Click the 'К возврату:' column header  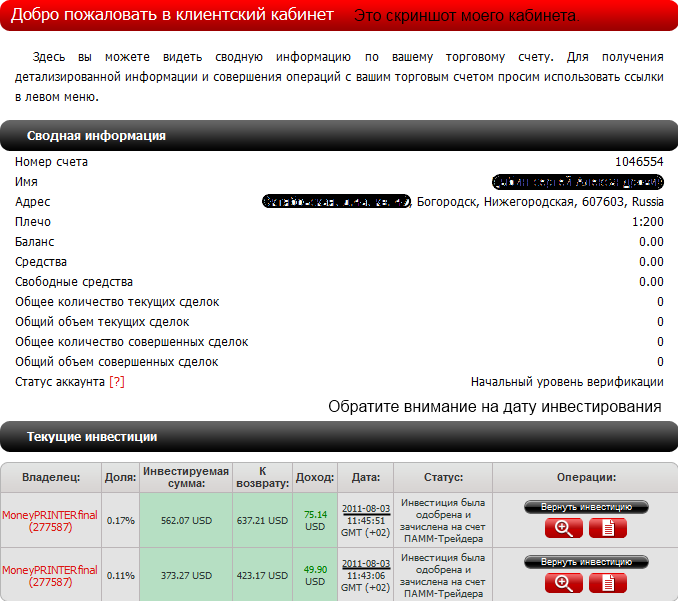(x=264, y=477)
